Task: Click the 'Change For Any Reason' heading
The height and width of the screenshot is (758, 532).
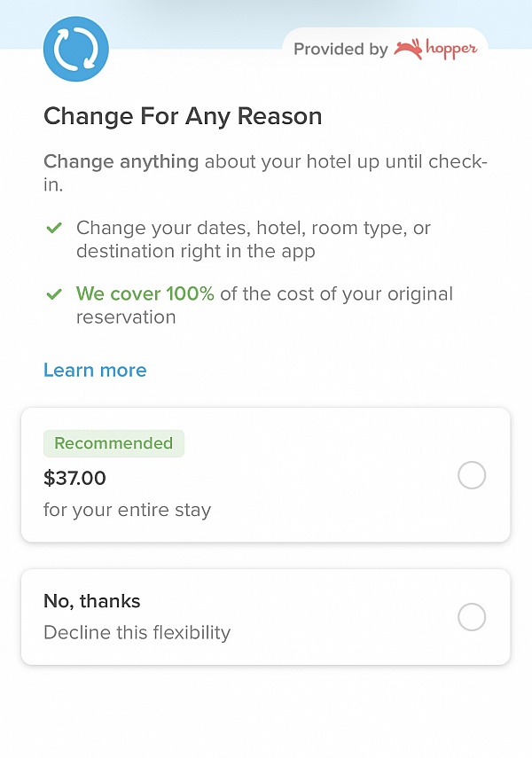Action: (182, 116)
